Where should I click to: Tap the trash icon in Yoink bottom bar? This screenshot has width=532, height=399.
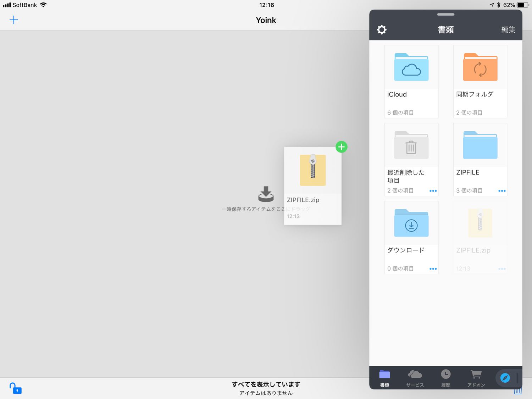518,391
